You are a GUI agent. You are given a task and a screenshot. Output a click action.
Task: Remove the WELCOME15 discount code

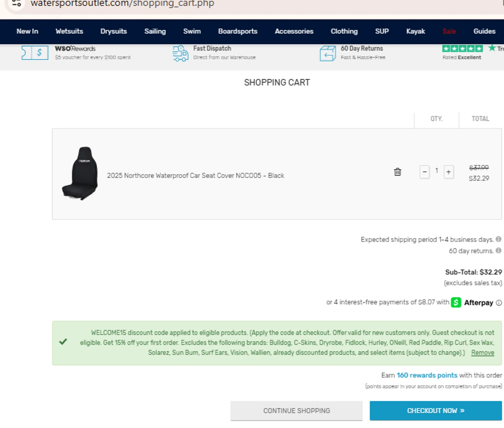tap(482, 353)
